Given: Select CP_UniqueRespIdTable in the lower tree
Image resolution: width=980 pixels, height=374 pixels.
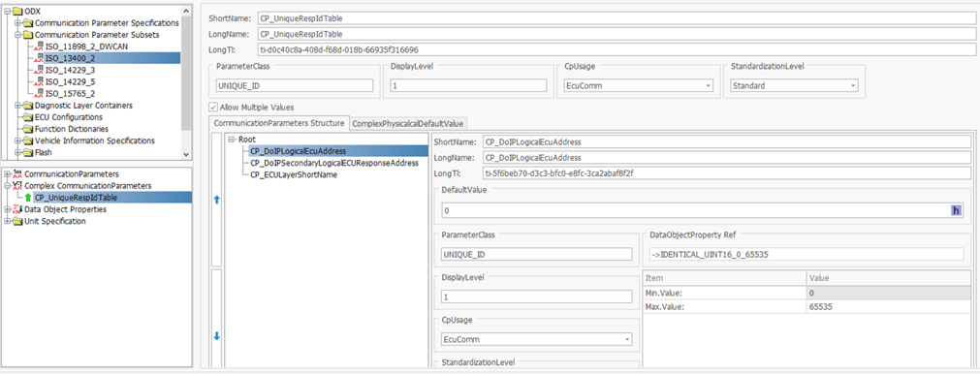Looking at the screenshot, I should click(76, 198).
